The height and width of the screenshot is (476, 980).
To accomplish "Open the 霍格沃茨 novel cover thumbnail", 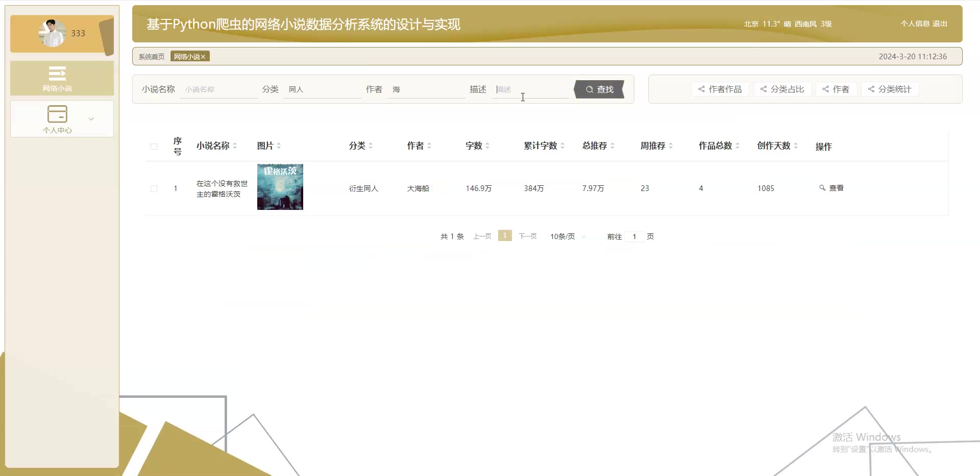I will click(280, 187).
